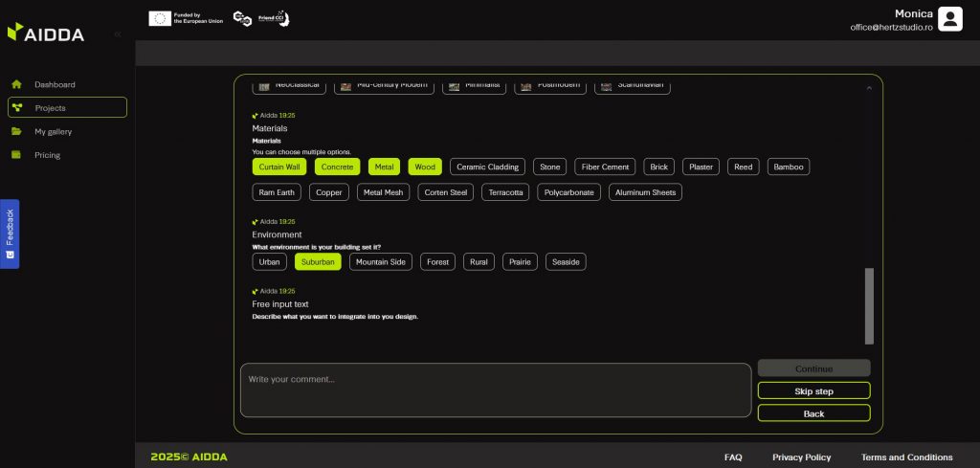Click the Back button

click(813, 413)
